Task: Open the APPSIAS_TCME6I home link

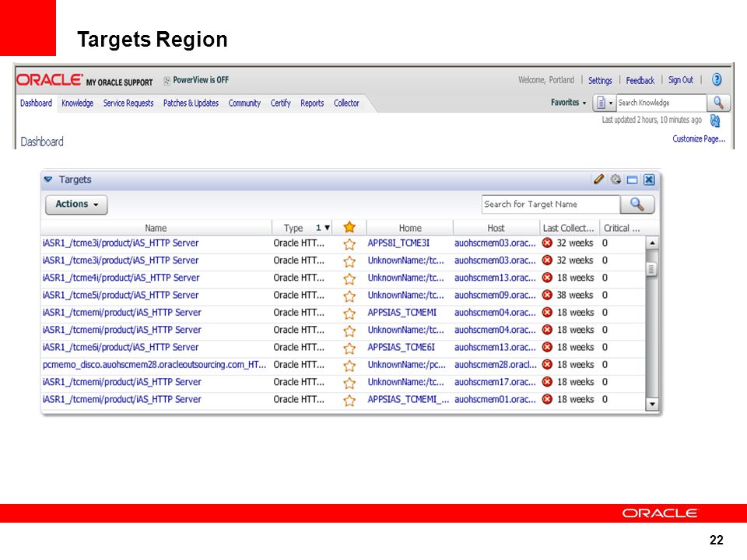Action: coord(402,347)
